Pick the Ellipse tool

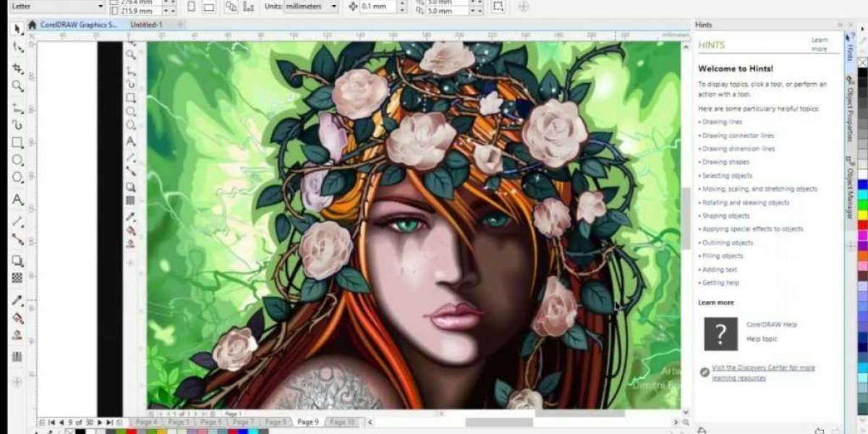(x=17, y=161)
